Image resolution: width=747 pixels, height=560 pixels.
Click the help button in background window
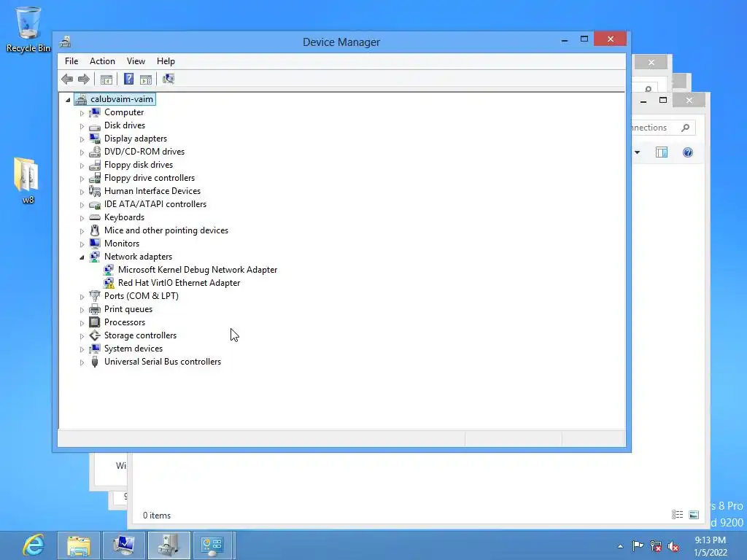pos(687,152)
